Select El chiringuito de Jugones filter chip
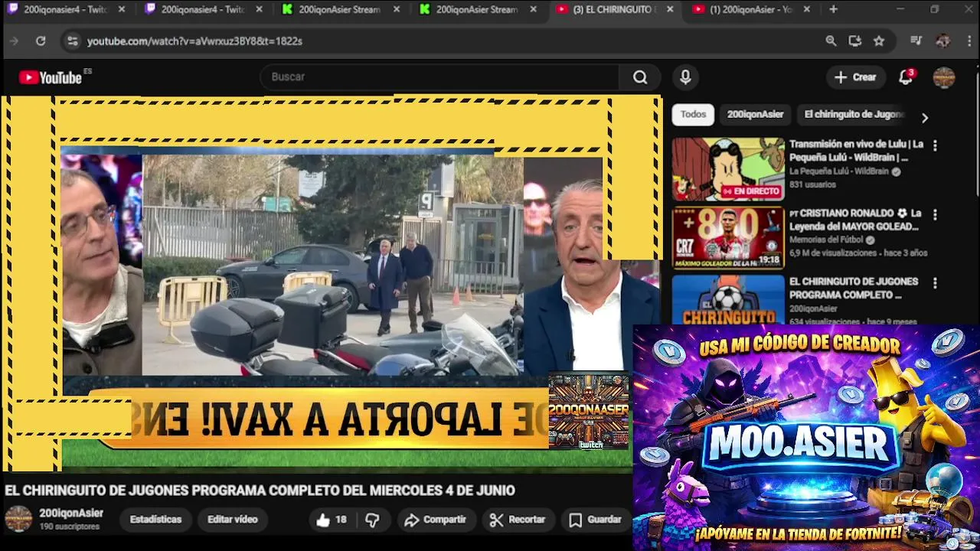The image size is (980, 551). [854, 115]
